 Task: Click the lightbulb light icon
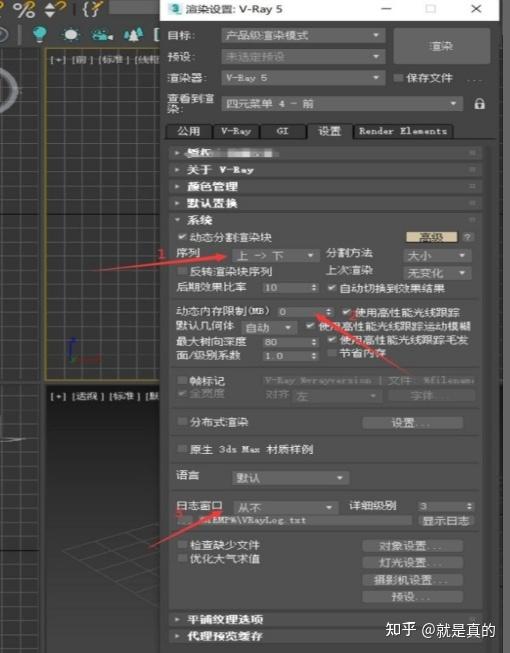[x=40, y=34]
